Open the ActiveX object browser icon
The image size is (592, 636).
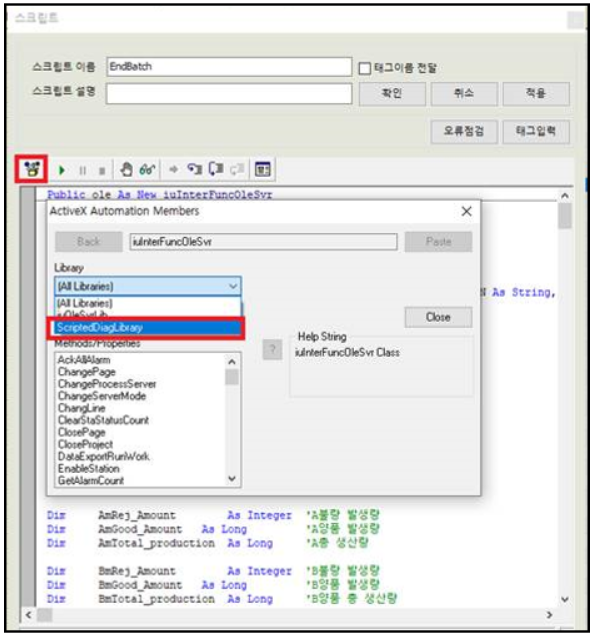point(32,169)
